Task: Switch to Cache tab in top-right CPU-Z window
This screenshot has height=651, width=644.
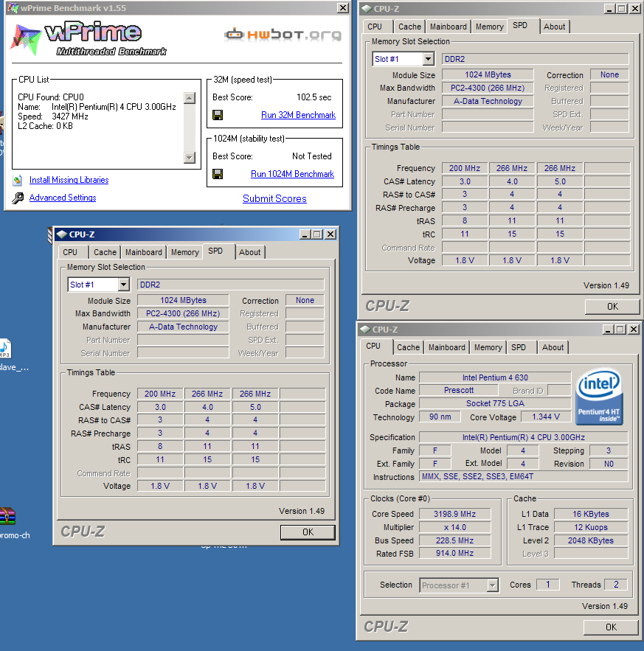Action: 409,27
